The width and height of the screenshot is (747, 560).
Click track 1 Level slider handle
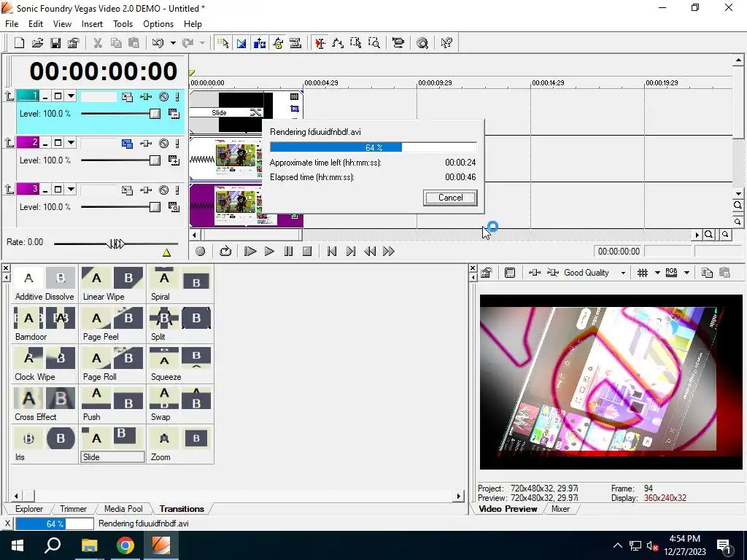click(155, 114)
